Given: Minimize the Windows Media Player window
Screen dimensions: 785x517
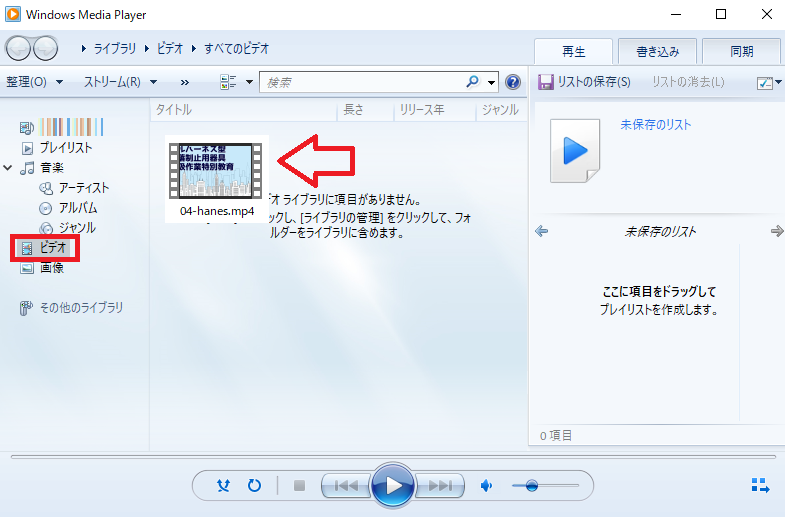Looking at the screenshot, I should pos(675,14).
